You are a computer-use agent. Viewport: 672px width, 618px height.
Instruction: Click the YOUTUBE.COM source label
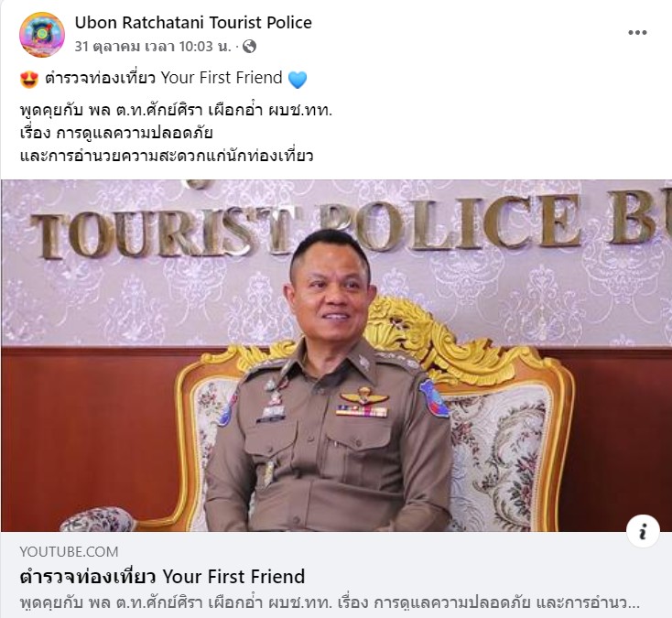(69, 551)
